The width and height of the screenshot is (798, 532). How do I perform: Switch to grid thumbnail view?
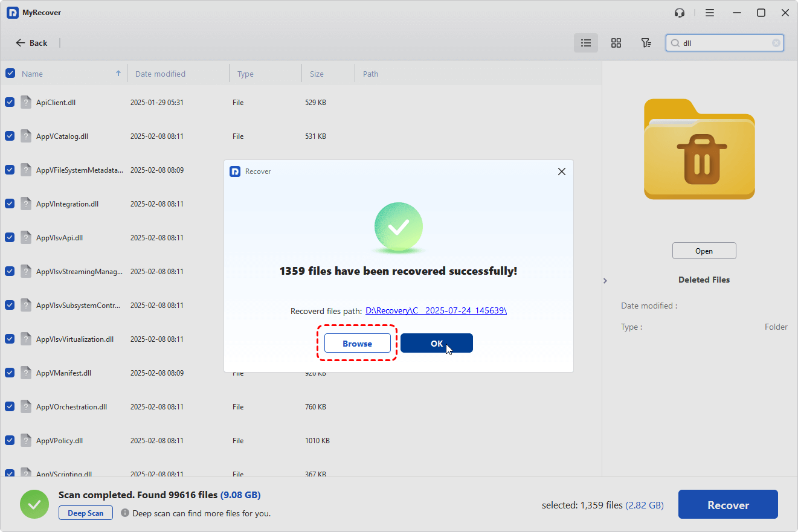coord(616,43)
